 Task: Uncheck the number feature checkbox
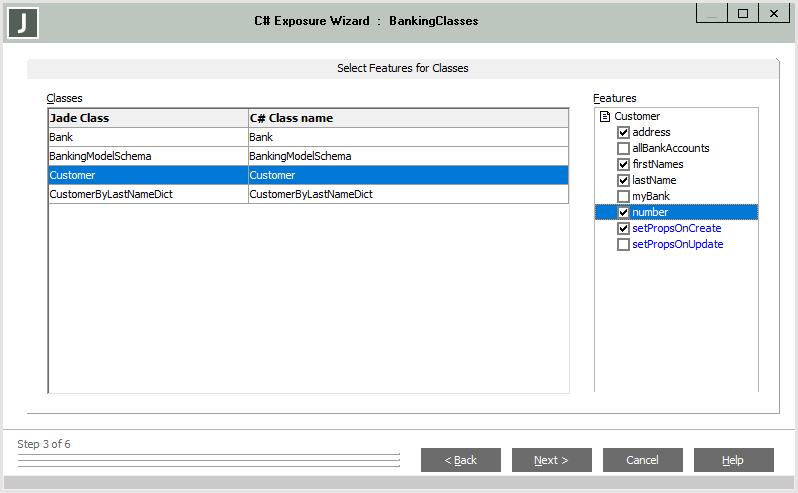tap(623, 212)
